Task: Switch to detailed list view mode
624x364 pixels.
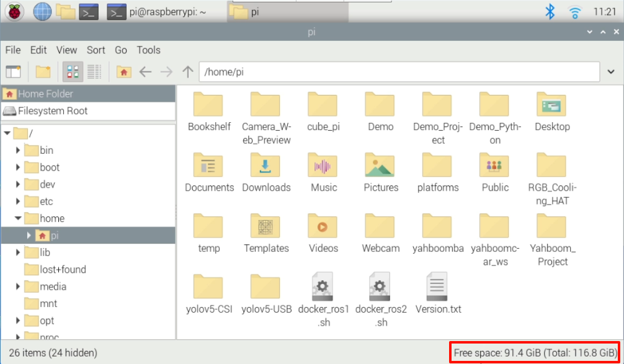Action: coord(94,72)
